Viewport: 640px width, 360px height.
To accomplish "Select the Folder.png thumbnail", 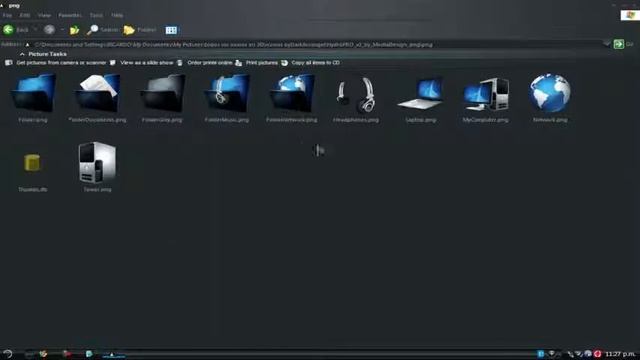I will 33,93.
